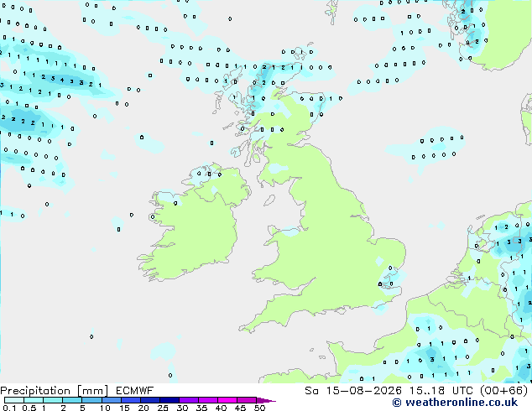Pick the legend swatch between 5 and 10
The image size is (532, 411).
[91, 400]
